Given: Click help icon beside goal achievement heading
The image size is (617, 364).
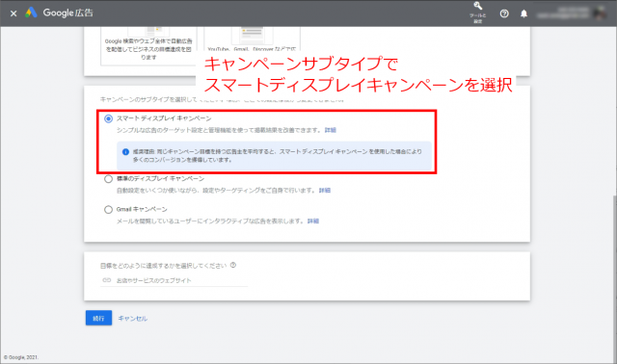Looking at the screenshot, I should coord(233,265).
